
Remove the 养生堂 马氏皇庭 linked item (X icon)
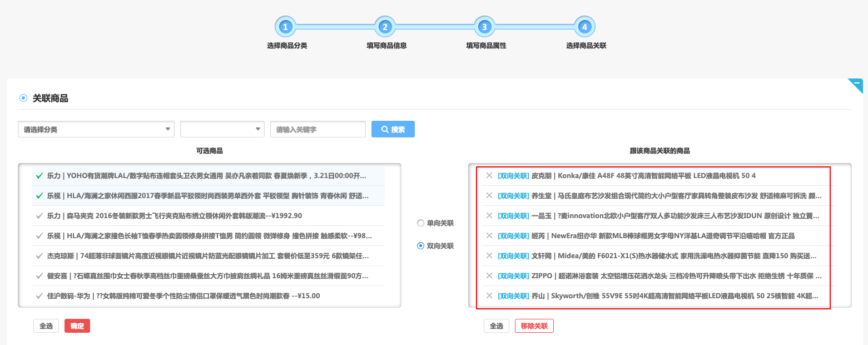489,195
